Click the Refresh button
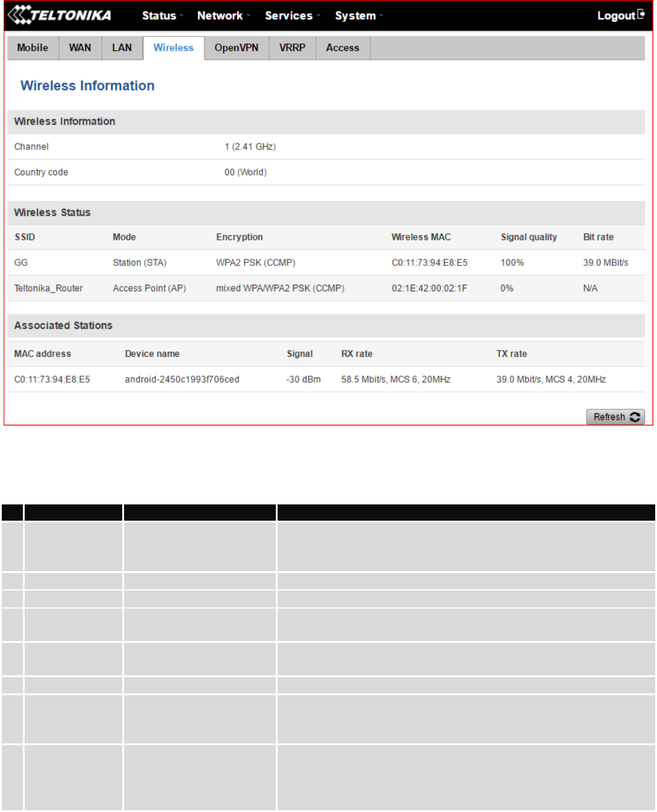 tap(615, 417)
